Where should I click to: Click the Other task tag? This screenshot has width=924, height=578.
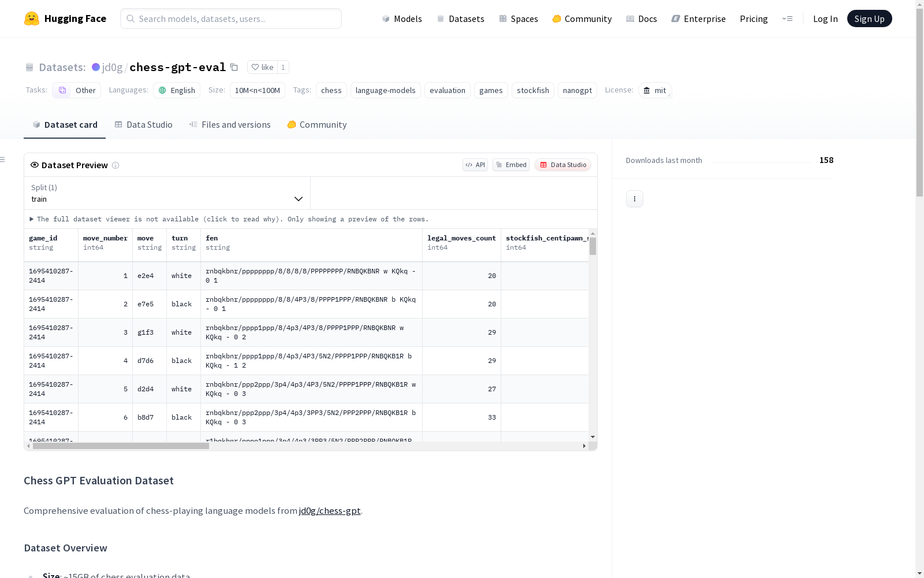tap(77, 90)
